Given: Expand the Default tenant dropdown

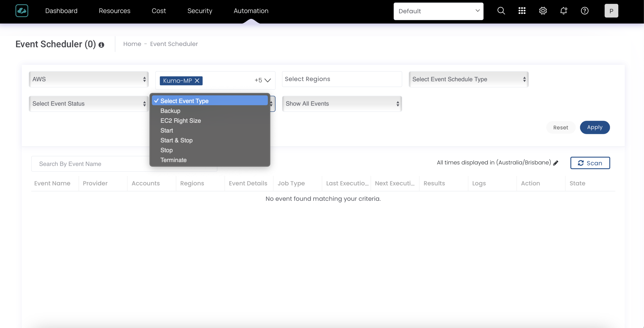Looking at the screenshot, I should pyautogui.click(x=438, y=11).
